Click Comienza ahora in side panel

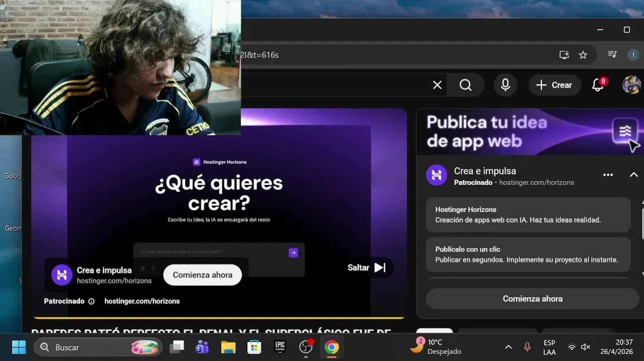tap(533, 299)
